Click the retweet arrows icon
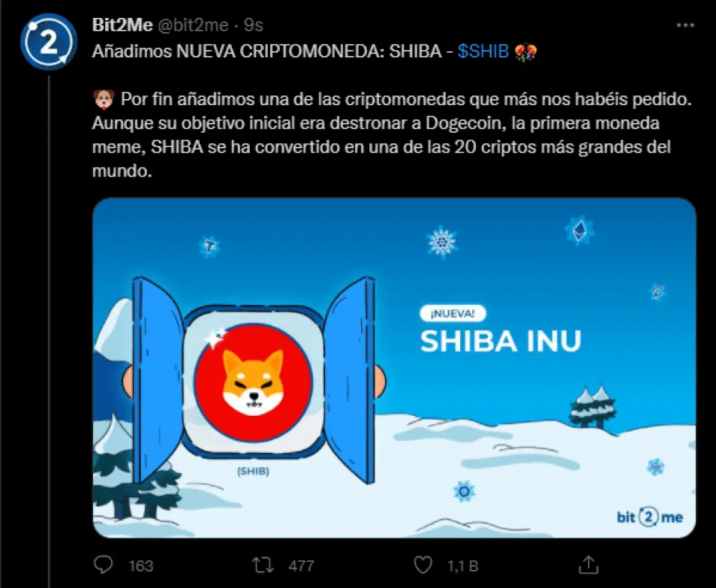 click(x=263, y=565)
